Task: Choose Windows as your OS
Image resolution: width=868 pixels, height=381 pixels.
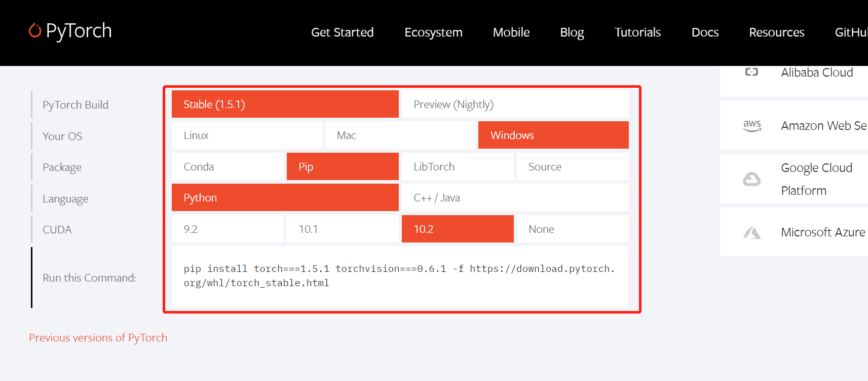Action: coord(553,135)
